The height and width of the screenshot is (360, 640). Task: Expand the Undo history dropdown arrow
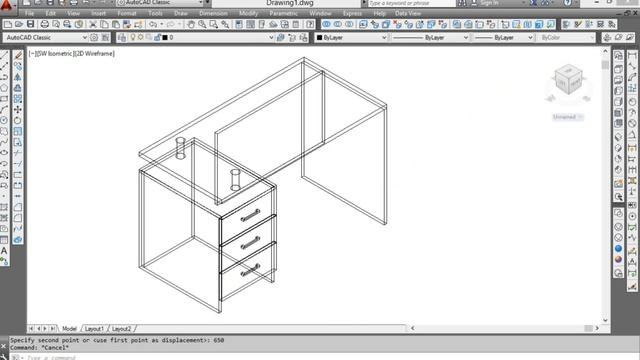click(162, 24)
